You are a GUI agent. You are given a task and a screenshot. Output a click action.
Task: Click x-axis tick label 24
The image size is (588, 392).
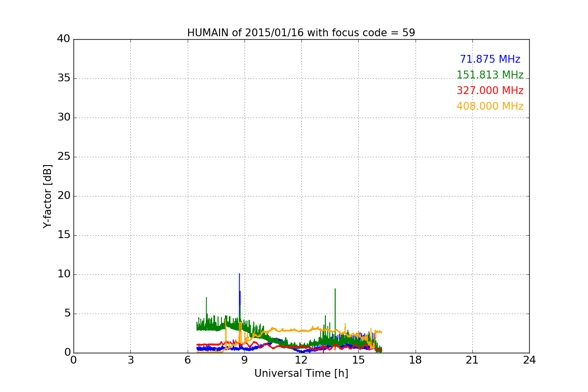click(529, 360)
